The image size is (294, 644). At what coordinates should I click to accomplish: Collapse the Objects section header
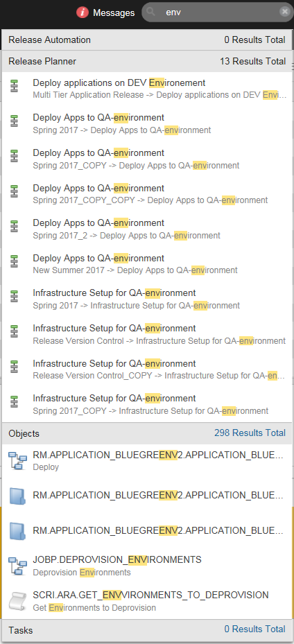[x=147, y=433]
